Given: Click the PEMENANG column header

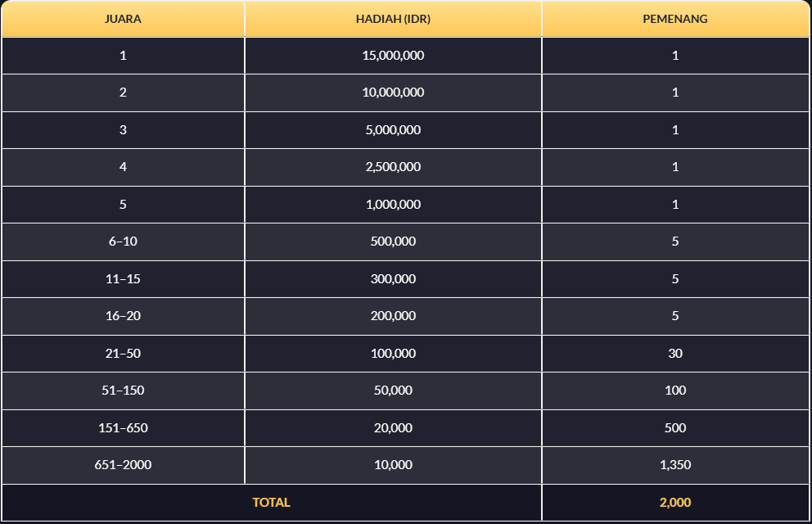Looking at the screenshot, I should (675, 19).
